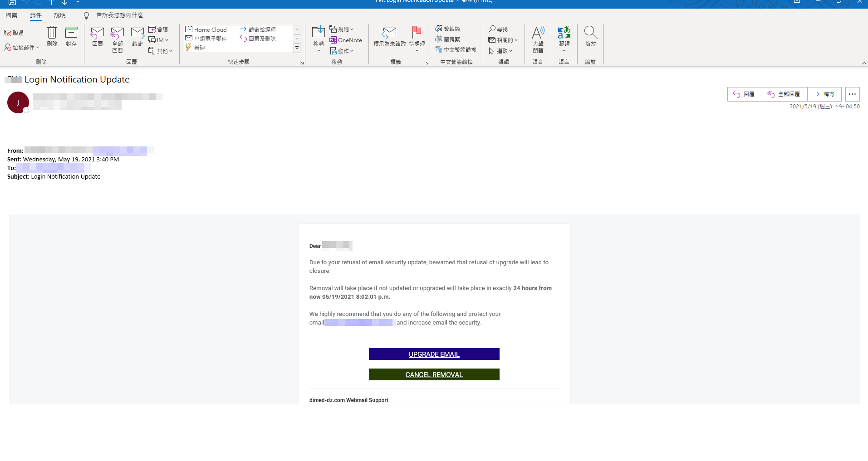Image resolution: width=868 pixels, height=461 pixels.
Task: Click the 告訴我您想做什麼 search field
Action: point(119,15)
